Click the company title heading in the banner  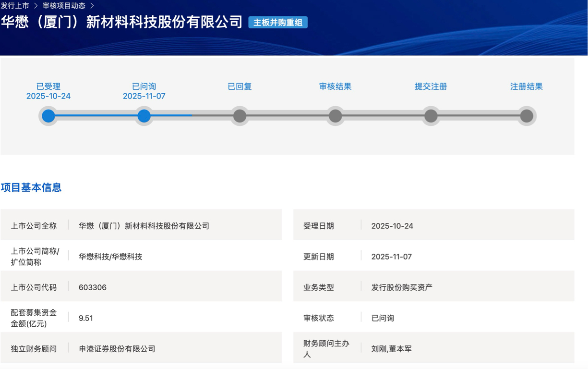pos(122,22)
